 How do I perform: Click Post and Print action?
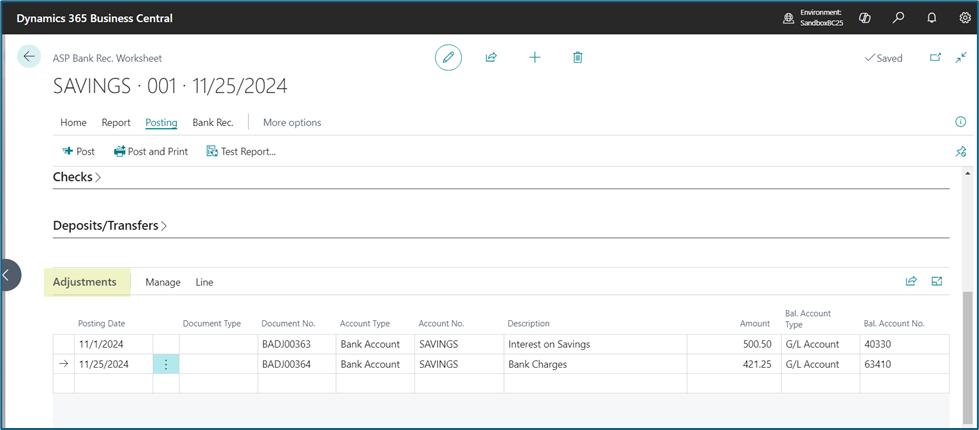point(150,152)
